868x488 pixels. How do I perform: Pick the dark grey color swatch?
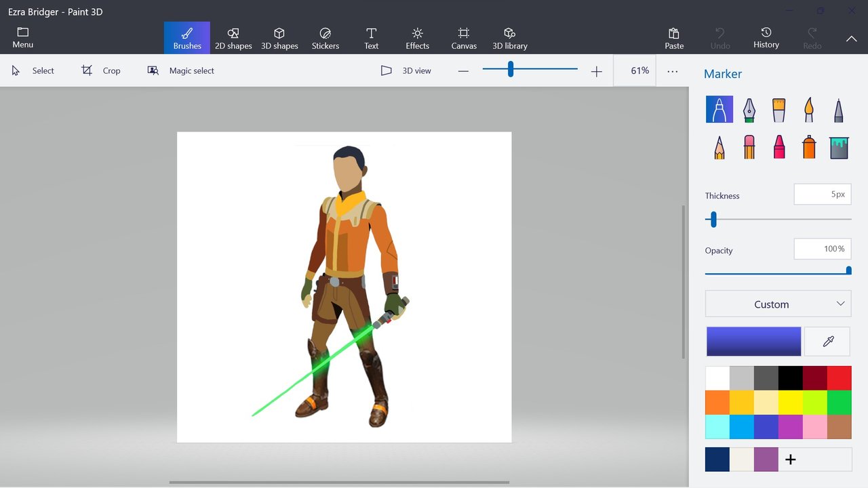pyautogui.click(x=766, y=378)
